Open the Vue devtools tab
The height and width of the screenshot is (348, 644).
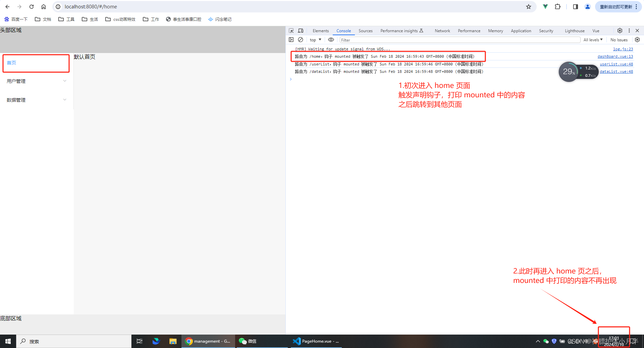pos(596,31)
